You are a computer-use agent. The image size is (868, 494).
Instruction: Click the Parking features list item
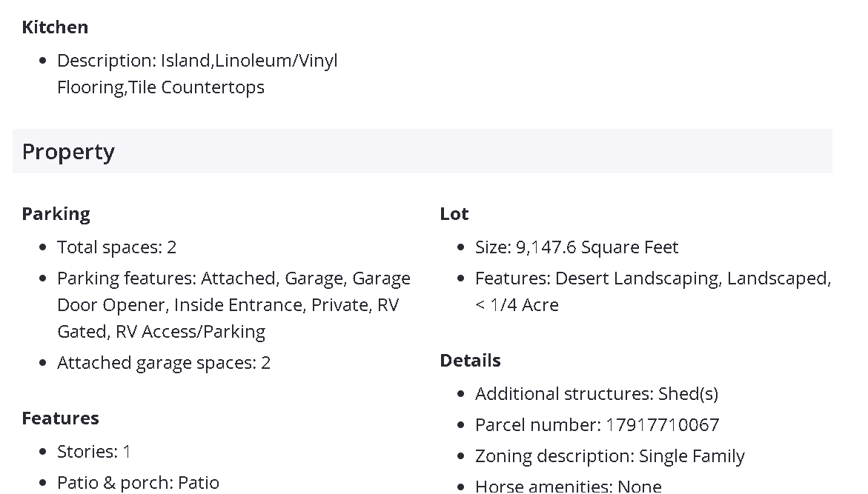233,278
